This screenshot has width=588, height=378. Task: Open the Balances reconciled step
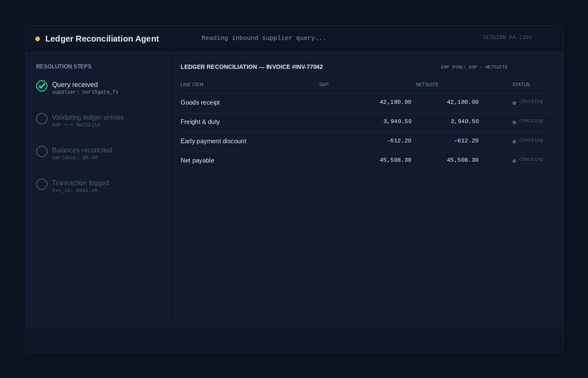coord(82,150)
